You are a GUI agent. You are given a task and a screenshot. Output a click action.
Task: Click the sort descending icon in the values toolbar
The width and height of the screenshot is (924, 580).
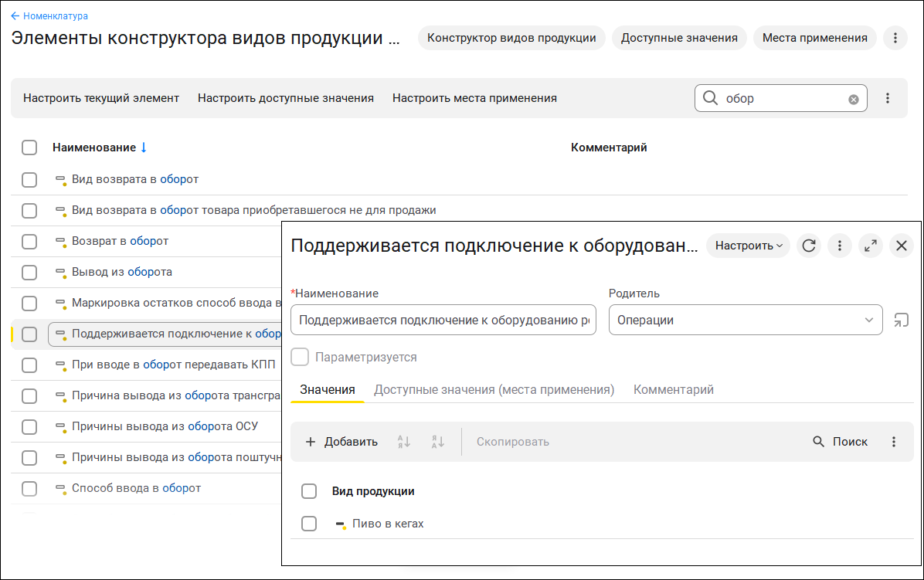point(438,442)
